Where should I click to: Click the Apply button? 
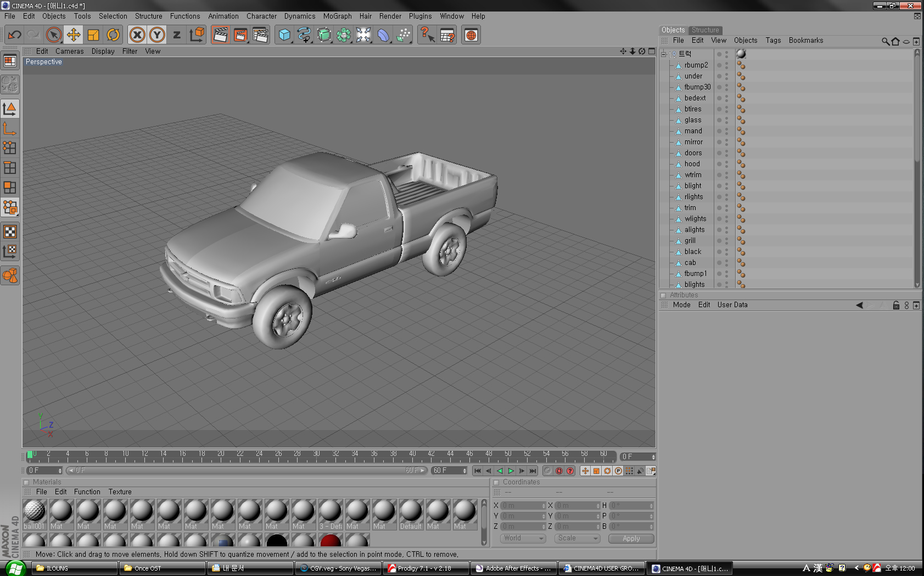[631, 539]
